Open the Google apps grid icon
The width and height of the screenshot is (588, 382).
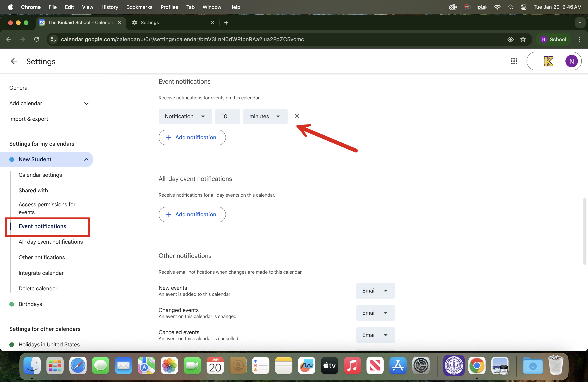tap(514, 61)
